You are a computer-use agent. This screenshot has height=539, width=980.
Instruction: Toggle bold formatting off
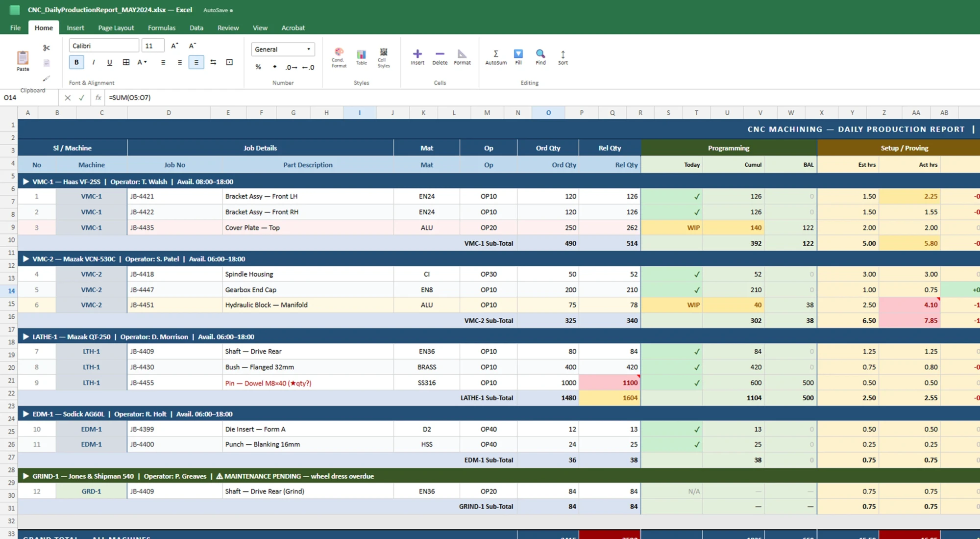pyautogui.click(x=76, y=62)
